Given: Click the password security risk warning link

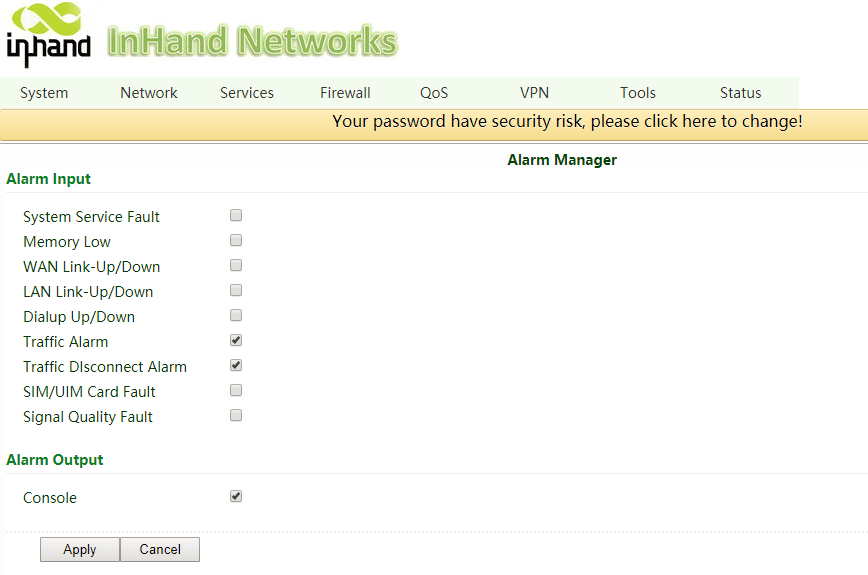Looking at the screenshot, I should 567,122.
